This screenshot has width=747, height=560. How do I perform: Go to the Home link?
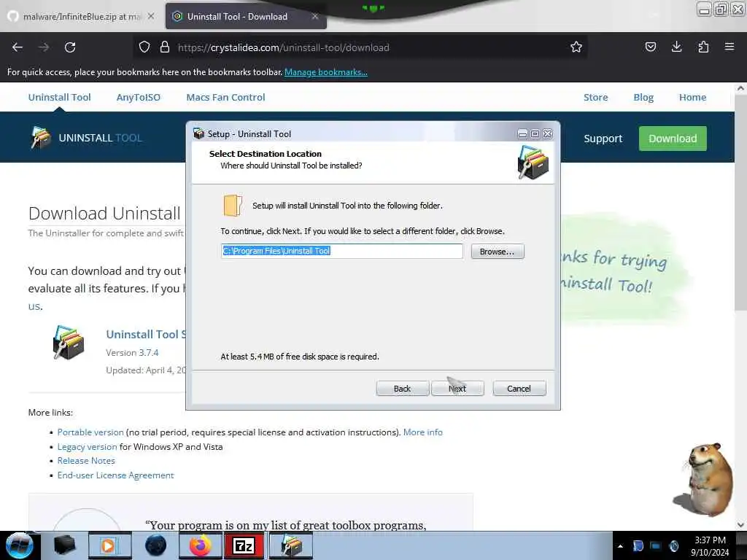(x=692, y=97)
